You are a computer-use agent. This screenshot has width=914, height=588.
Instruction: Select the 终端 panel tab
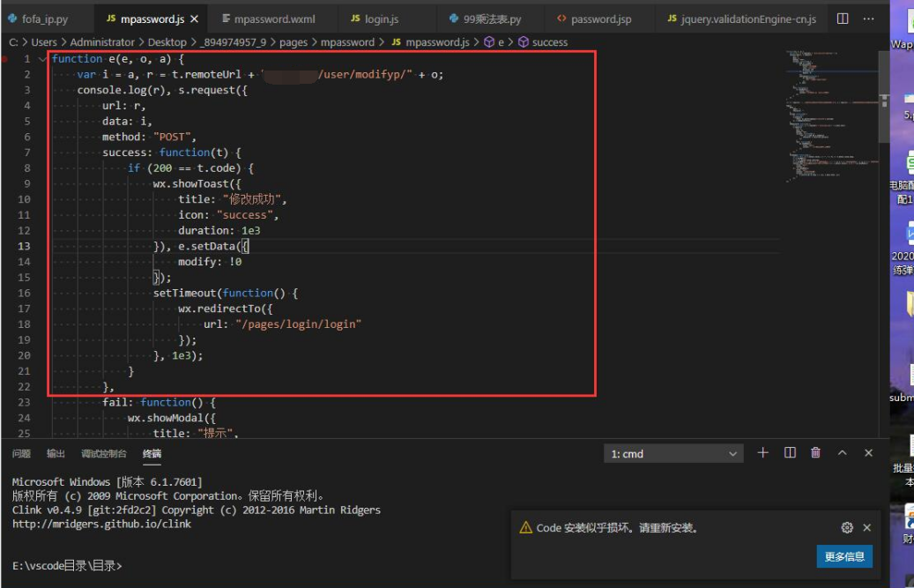coord(152,453)
